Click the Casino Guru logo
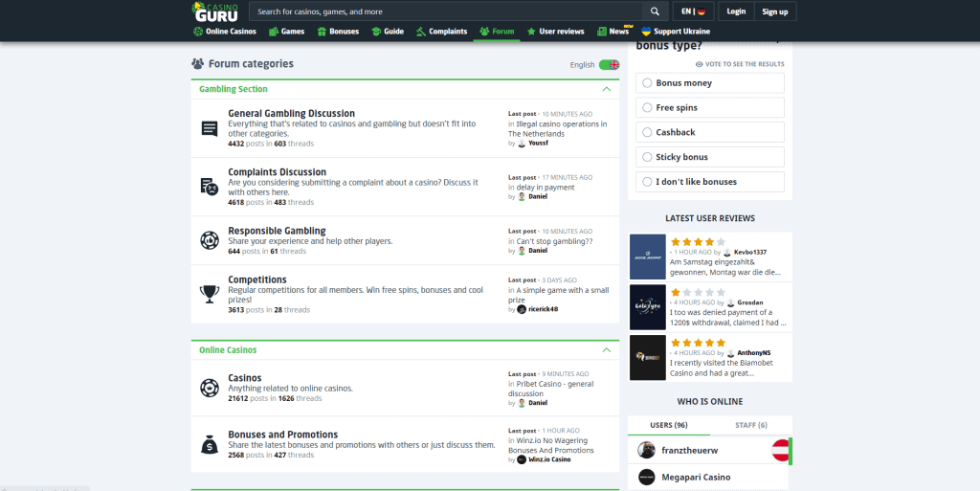 coord(215,11)
